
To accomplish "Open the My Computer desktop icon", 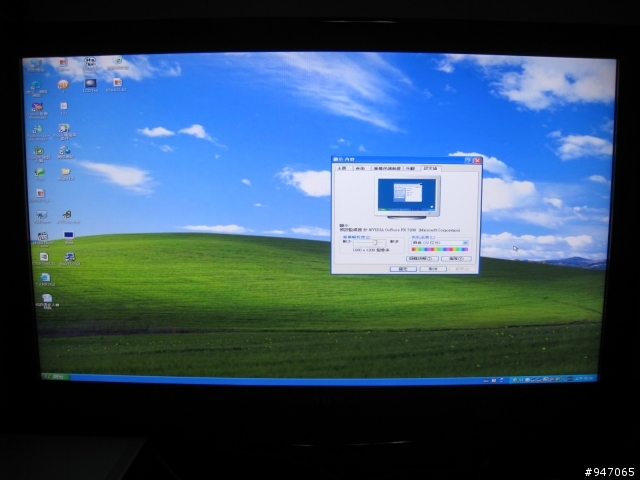I will [36, 65].
